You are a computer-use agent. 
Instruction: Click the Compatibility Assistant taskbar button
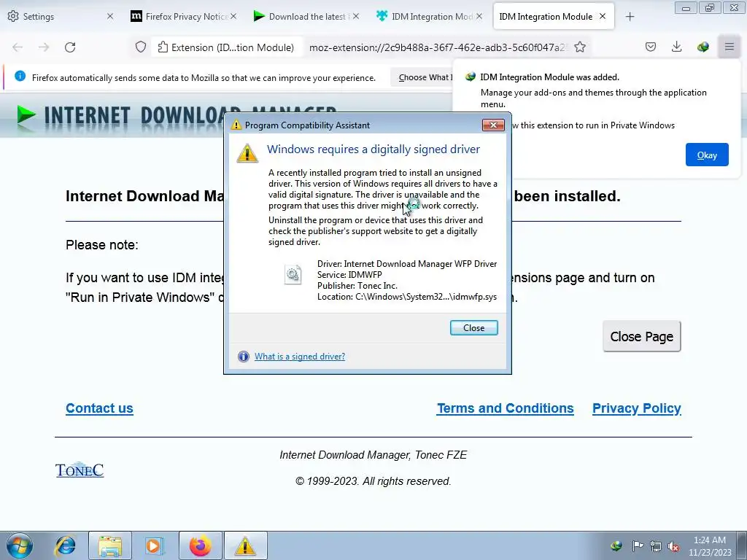pyautogui.click(x=245, y=545)
